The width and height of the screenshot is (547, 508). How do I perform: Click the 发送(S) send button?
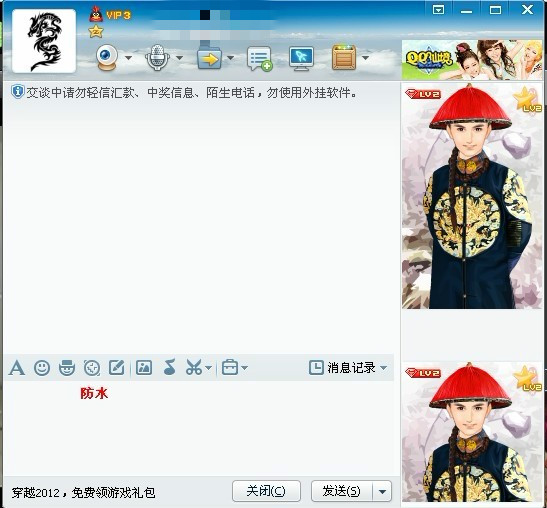pyautogui.click(x=342, y=491)
